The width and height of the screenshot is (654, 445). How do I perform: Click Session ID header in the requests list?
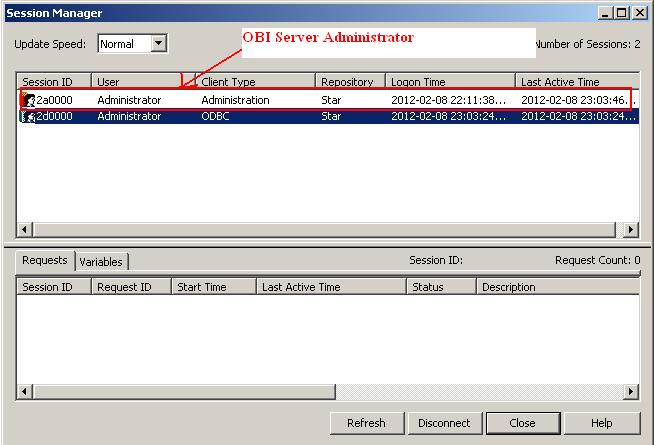coord(54,287)
